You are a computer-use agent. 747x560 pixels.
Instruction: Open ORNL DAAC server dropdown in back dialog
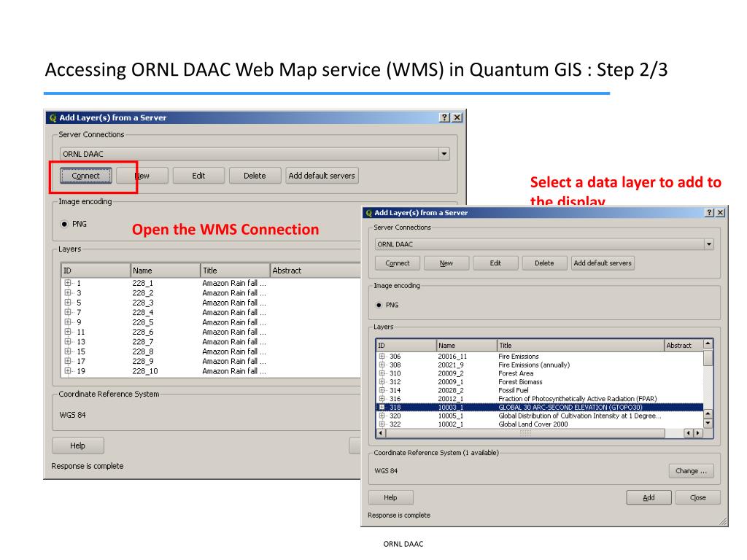444,154
